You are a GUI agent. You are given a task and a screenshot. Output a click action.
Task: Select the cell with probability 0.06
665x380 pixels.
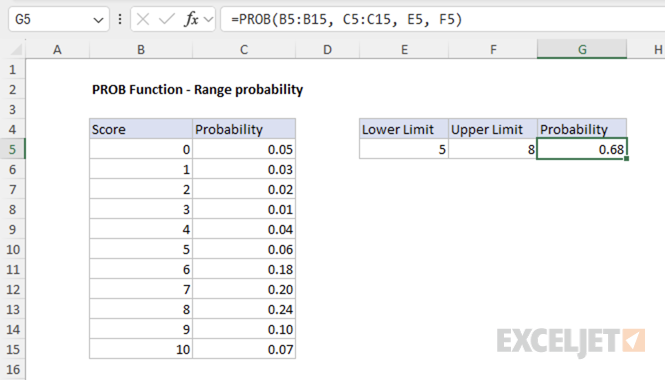point(244,249)
